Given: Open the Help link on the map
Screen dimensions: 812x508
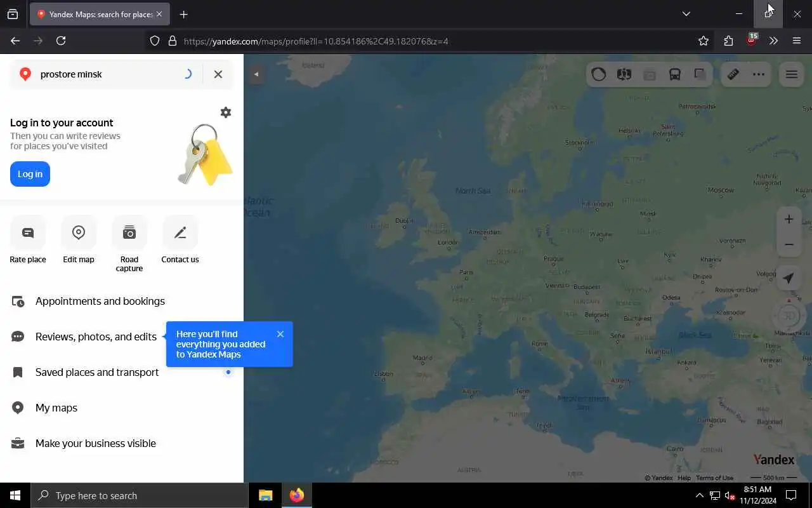Looking at the screenshot, I should click(x=684, y=478).
